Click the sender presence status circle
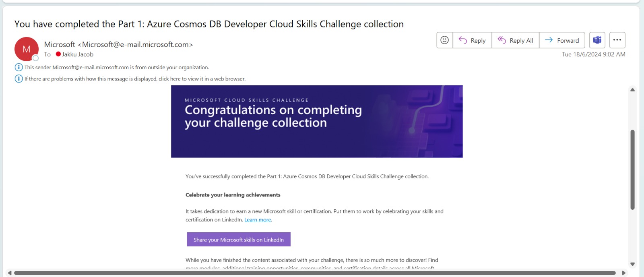The width and height of the screenshot is (644, 277). 35,58
